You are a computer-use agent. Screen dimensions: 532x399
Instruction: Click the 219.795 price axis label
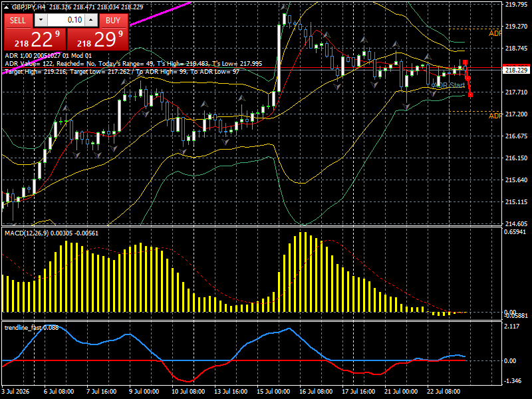(516, 5)
